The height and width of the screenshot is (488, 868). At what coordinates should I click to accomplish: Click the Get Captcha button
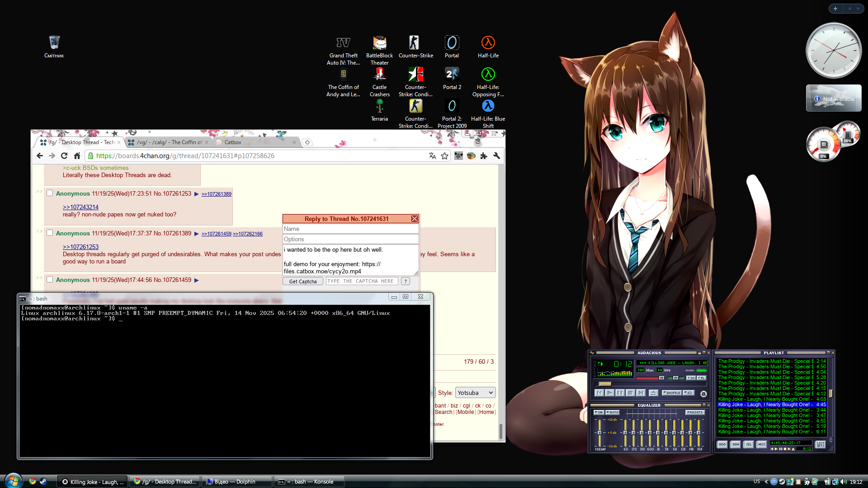point(303,282)
